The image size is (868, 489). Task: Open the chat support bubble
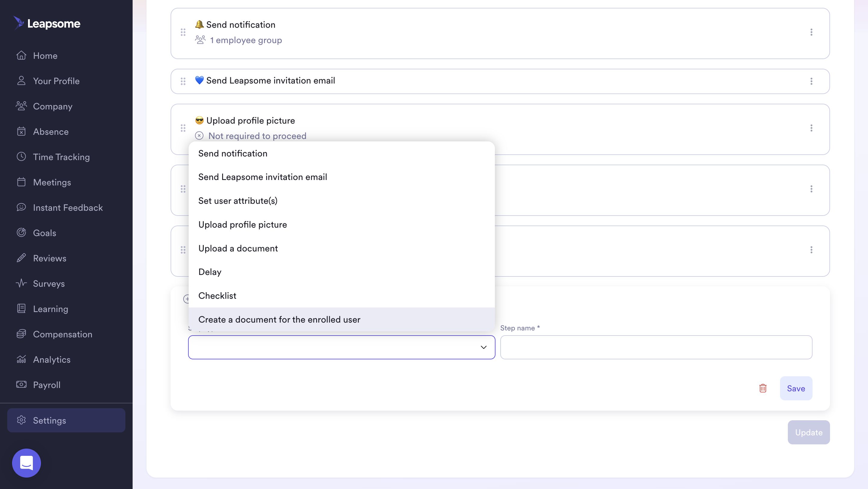(x=26, y=463)
